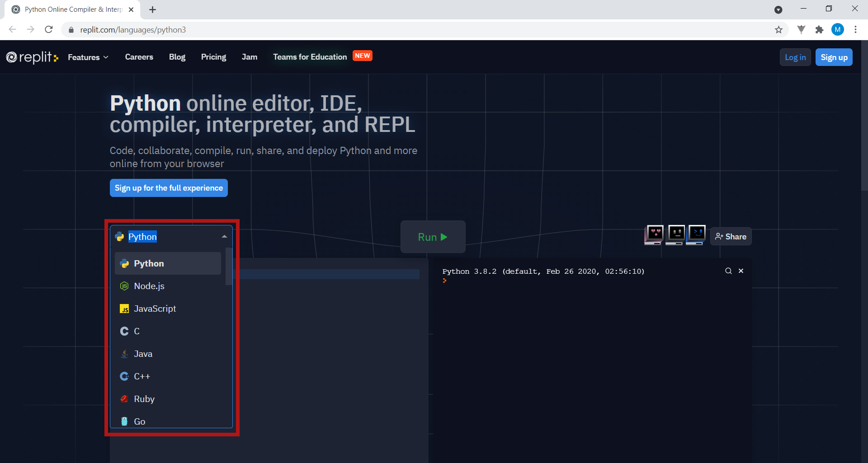Viewport: 868px width, 463px height.
Task: Click the Sign up button in header
Action: tap(834, 57)
